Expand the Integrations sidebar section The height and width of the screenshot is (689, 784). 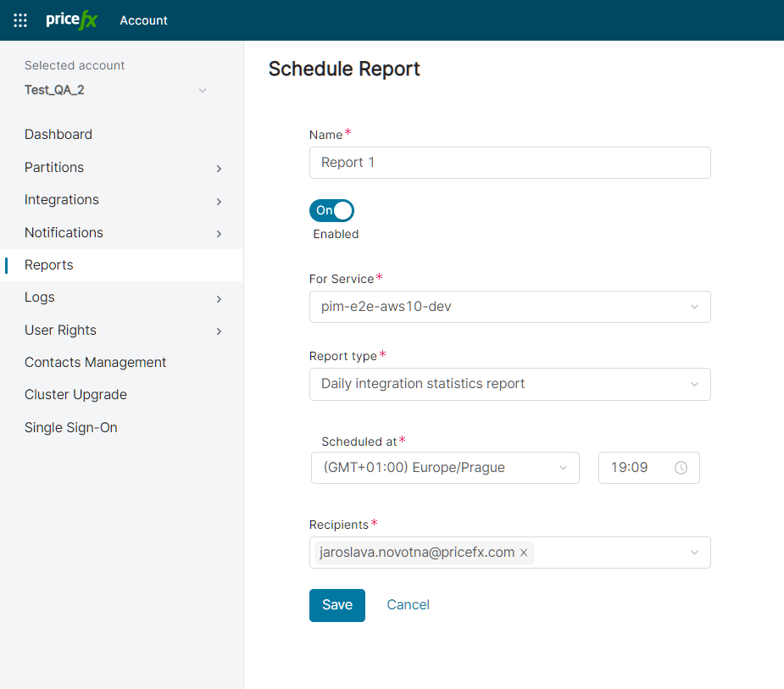pos(219,201)
